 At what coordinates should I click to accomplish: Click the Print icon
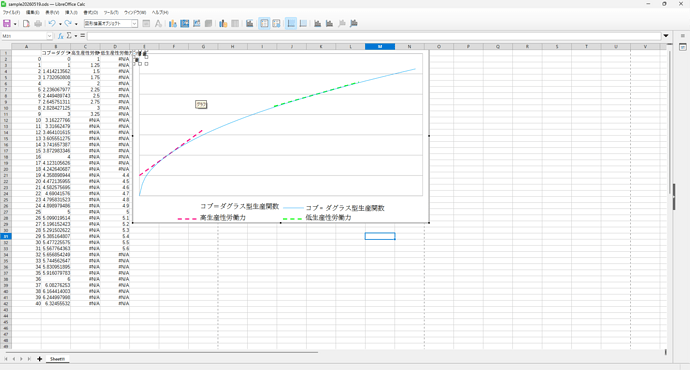[38, 24]
